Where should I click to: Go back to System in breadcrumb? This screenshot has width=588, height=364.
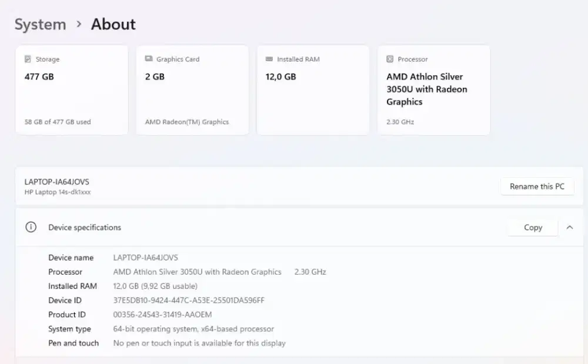point(40,25)
